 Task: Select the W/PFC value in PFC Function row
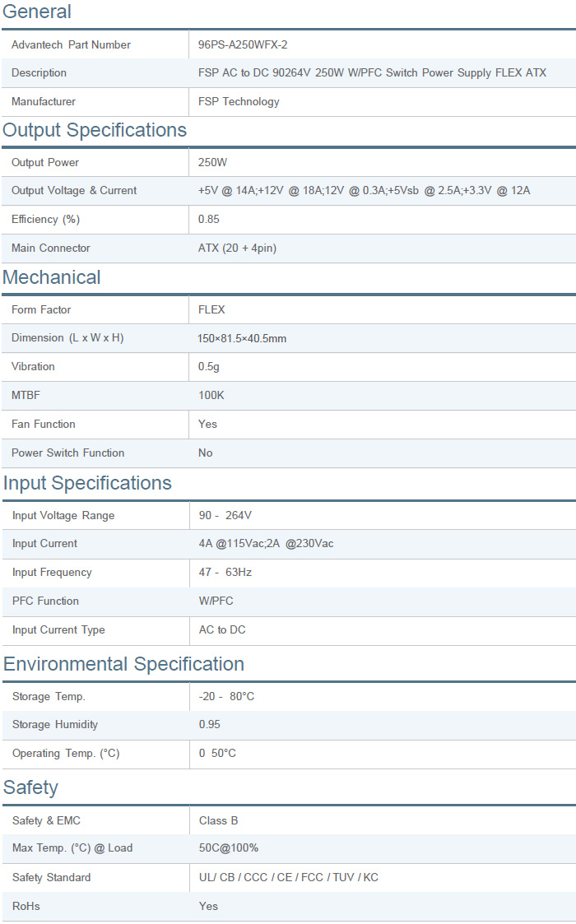pyautogui.click(x=216, y=601)
